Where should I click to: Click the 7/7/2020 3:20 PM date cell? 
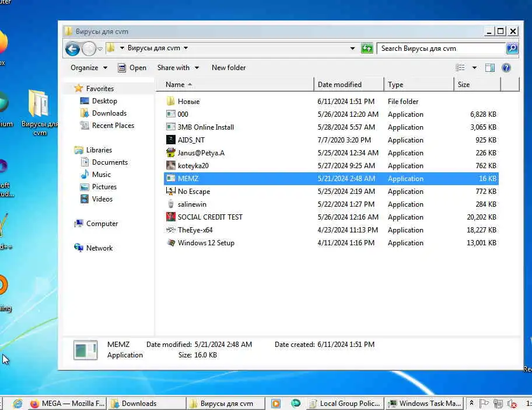point(344,140)
